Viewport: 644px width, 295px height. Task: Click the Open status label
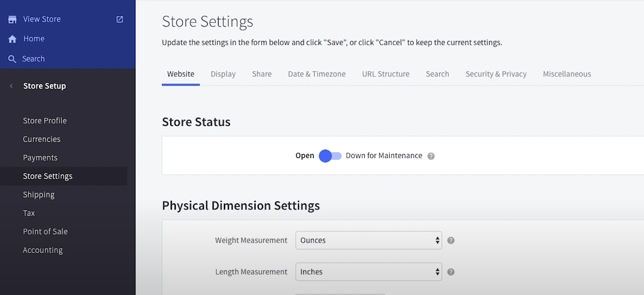(x=305, y=156)
